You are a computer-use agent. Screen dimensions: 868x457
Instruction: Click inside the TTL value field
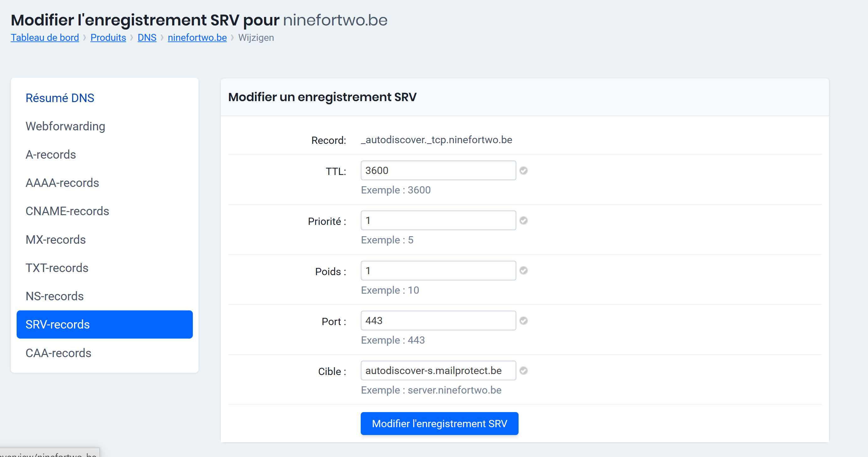(438, 171)
